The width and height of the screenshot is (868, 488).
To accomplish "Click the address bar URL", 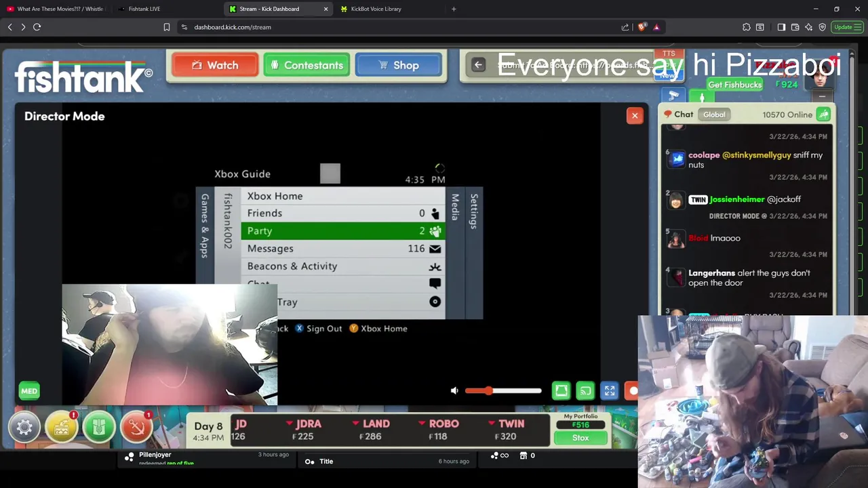I will coord(233,27).
